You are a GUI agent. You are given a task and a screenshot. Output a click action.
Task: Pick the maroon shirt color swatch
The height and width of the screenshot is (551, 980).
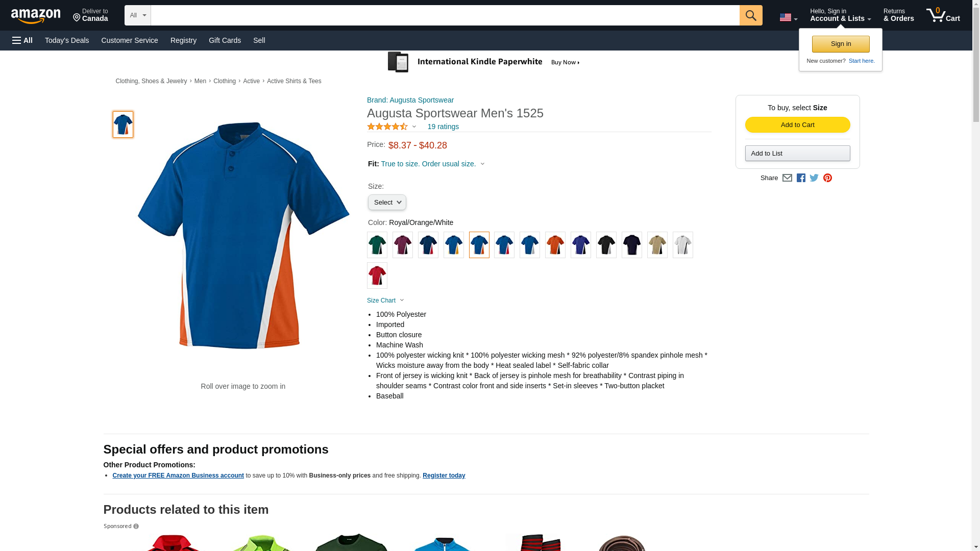click(x=402, y=245)
